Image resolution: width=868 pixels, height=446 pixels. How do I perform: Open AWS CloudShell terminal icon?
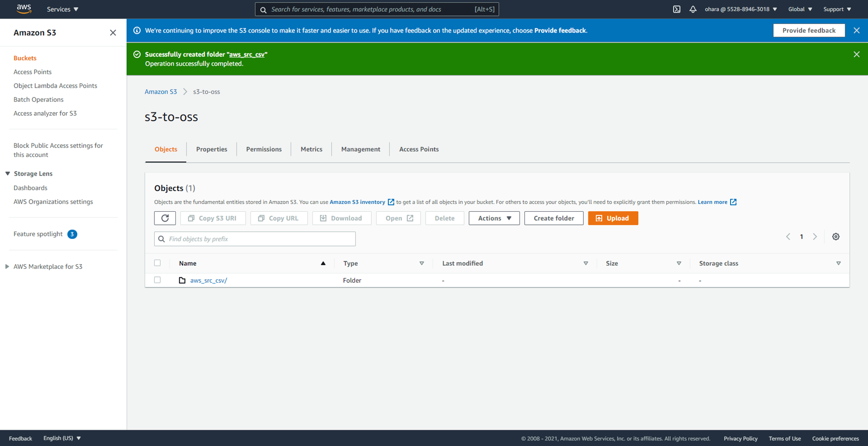tap(677, 9)
